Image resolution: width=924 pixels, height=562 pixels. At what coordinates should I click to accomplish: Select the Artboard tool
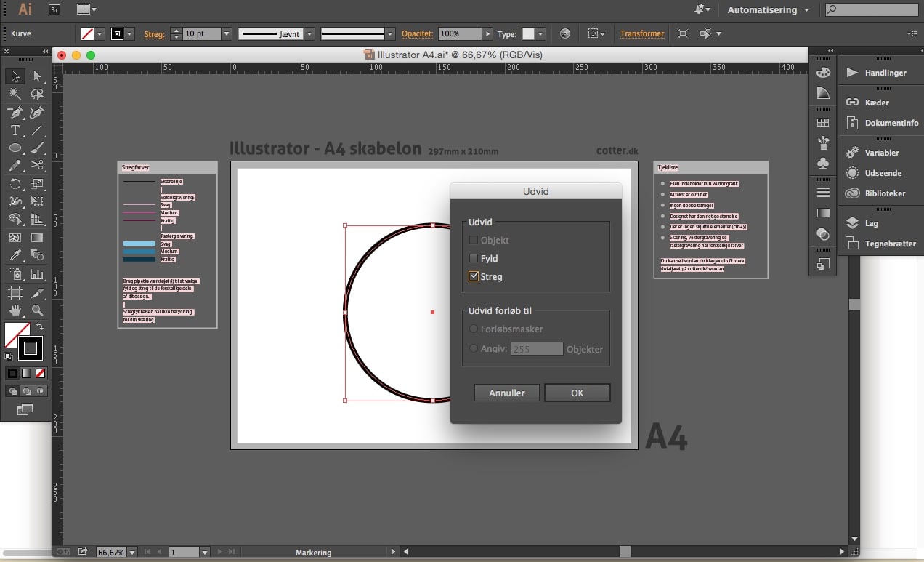(15, 292)
